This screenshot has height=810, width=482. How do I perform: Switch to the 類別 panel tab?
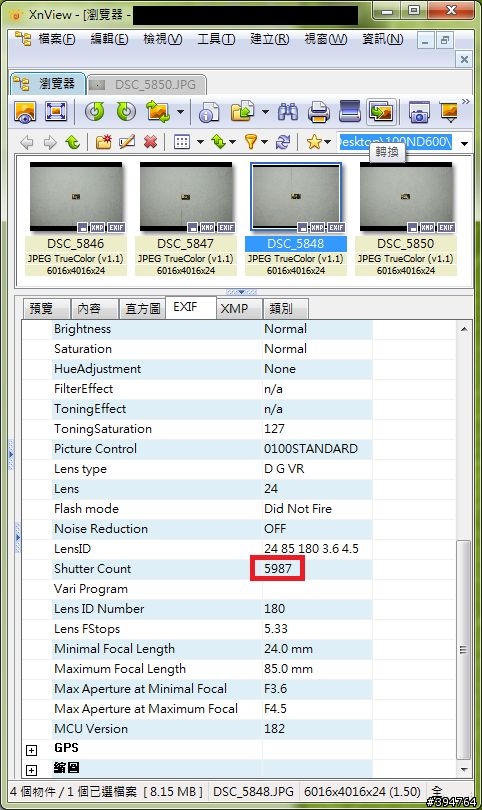coord(286,308)
